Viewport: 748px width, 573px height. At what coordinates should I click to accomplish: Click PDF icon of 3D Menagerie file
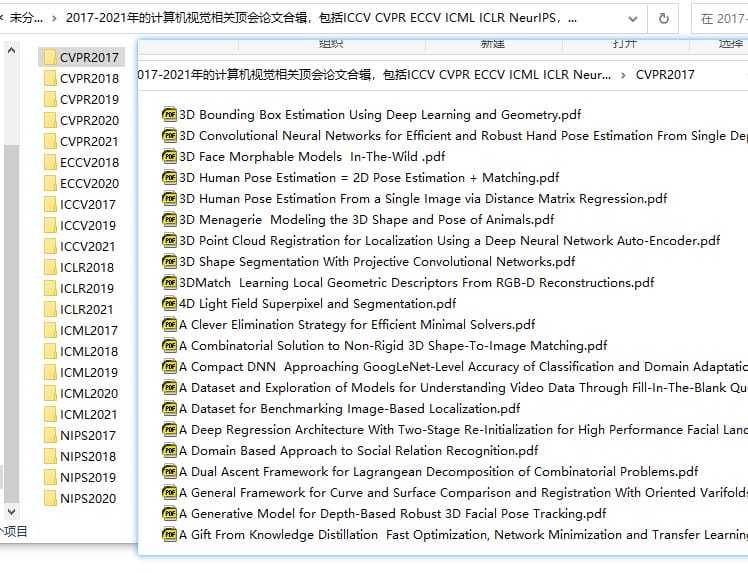click(169, 219)
